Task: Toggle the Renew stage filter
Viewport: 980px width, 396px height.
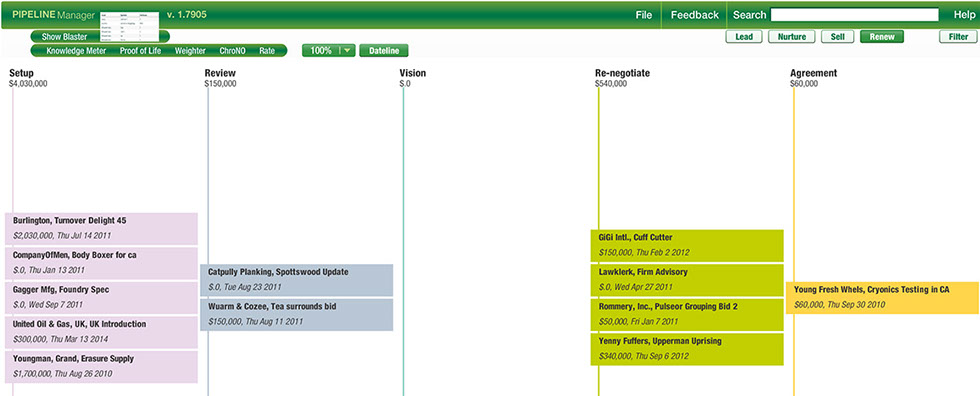Action: tap(882, 37)
